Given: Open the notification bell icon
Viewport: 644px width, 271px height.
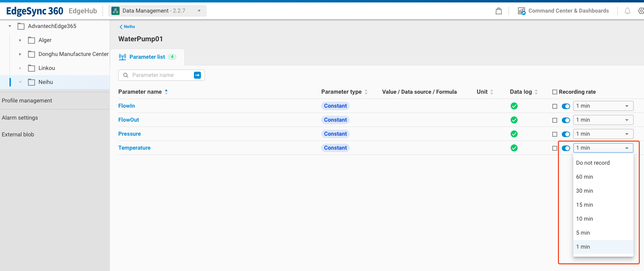Looking at the screenshot, I should pos(628,11).
